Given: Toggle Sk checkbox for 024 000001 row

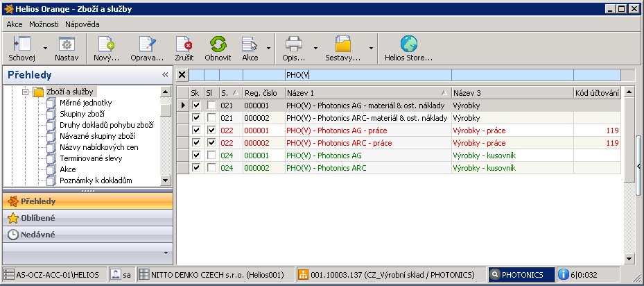Looking at the screenshot, I should point(196,155).
